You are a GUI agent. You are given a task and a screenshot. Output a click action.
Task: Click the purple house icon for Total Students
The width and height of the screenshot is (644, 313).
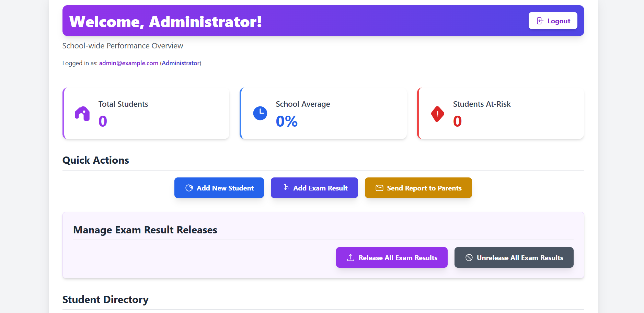pos(82,114)
